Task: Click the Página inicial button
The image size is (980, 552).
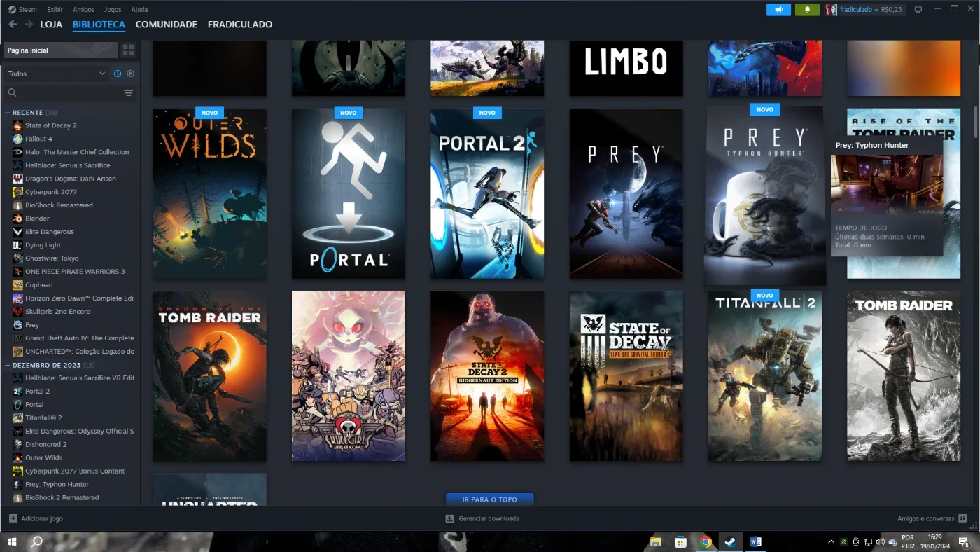Action: pyautogui.click(x=61, y=50)
